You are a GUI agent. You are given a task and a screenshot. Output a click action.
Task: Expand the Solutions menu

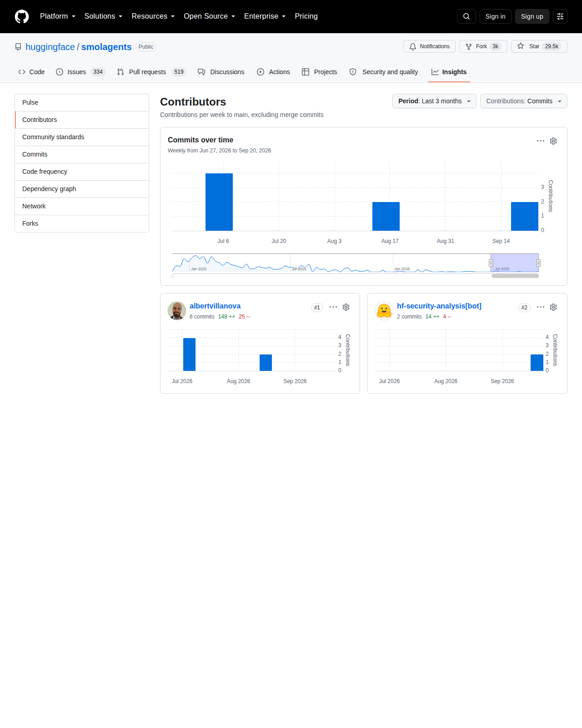pos(103,16)
